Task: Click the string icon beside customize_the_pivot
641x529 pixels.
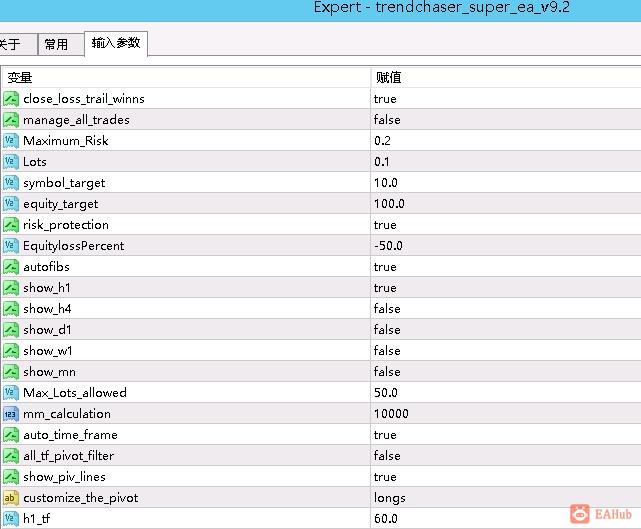Action: coord(11,498)
